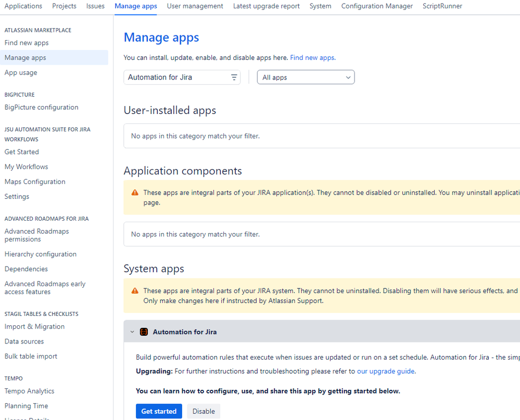Click the filter icon in the search box

(234, 77)
